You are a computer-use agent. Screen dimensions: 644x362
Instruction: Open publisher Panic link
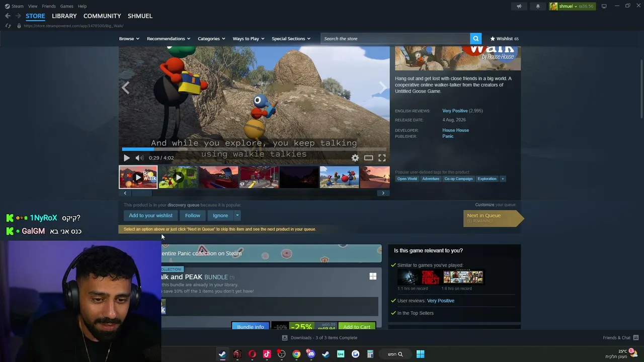448,136
